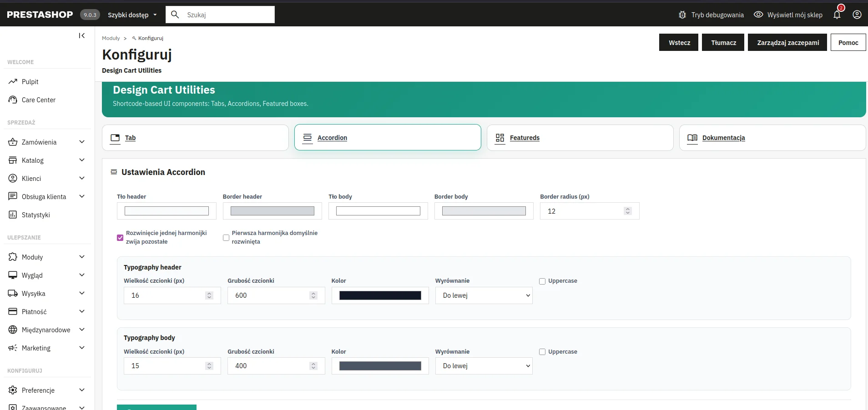Open the Dokumentacja tab
Screen dimensions: 868x410
[x=772, y=138]
